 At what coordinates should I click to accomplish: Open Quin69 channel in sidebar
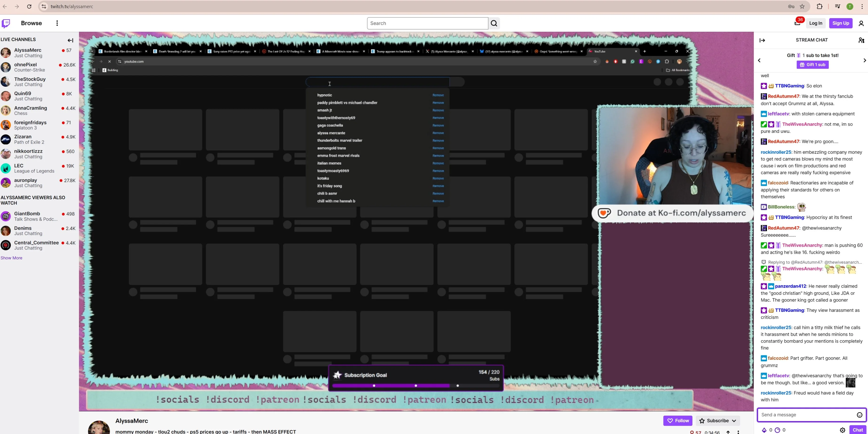coord(39,96)
